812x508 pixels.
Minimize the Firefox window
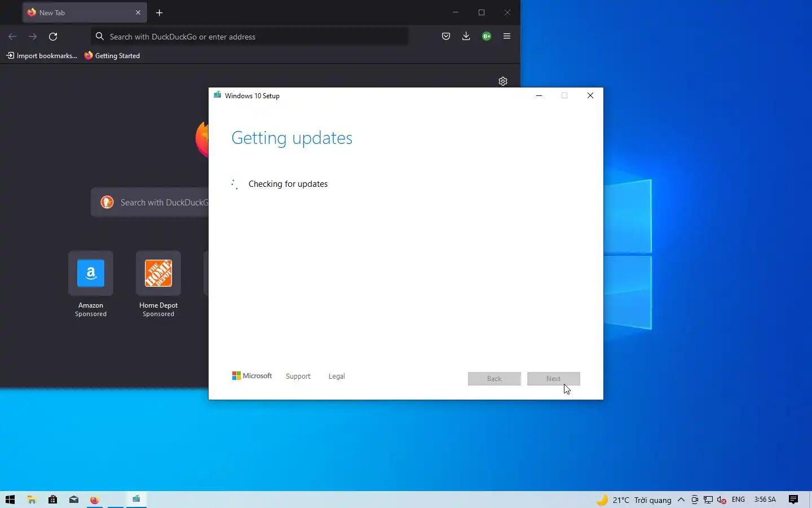[x=456, y=12]
